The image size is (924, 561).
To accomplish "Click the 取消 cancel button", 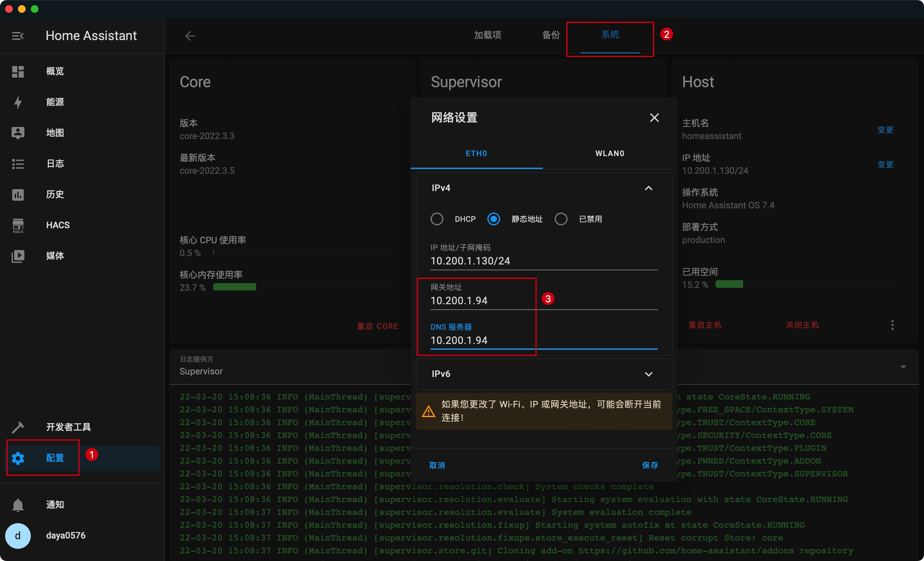I will click(437, 465).
